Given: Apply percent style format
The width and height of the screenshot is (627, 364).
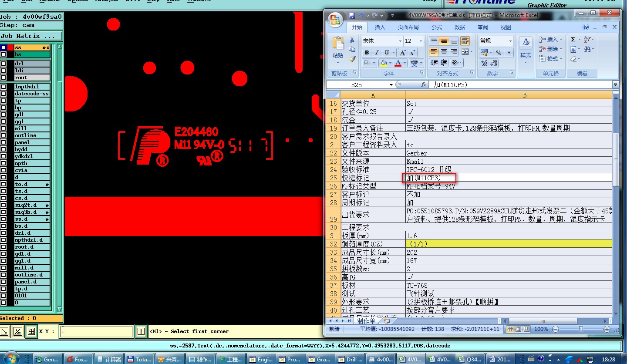Looking at the screenshot, I should click(499, 53).
